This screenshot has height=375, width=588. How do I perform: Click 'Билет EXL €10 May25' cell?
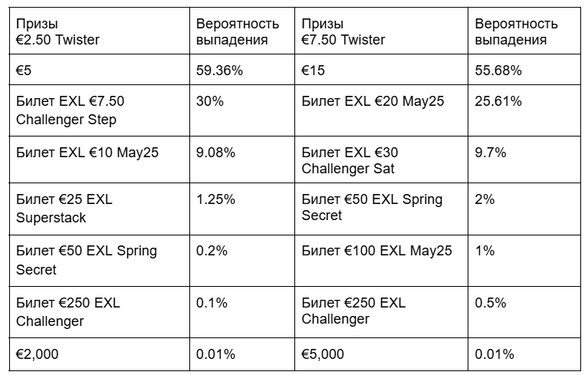click(87, 153)
